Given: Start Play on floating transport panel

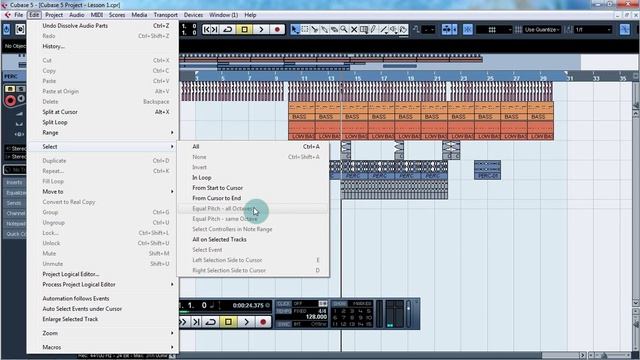Looking at the screenshot, I should (x=247, y=322).
